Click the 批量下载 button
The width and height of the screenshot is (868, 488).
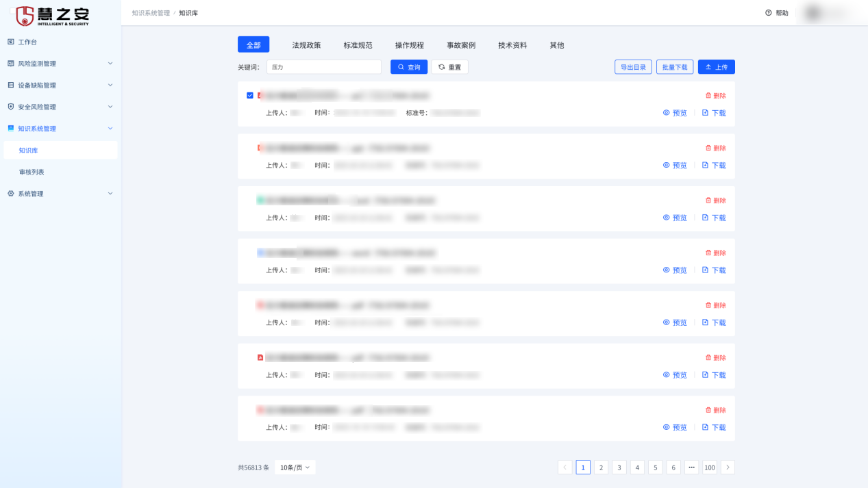[x=674, y=67]
